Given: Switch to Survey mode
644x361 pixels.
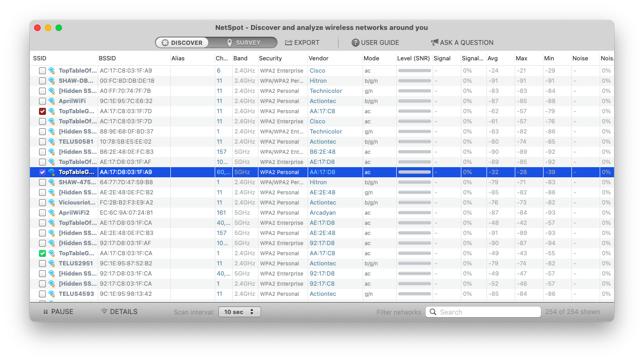Looking at the screenshot, I should [x=244, y=43].
